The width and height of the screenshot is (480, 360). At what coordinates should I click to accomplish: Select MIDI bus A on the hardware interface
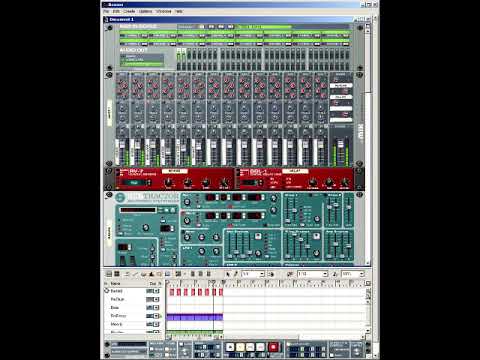[202, 26]
